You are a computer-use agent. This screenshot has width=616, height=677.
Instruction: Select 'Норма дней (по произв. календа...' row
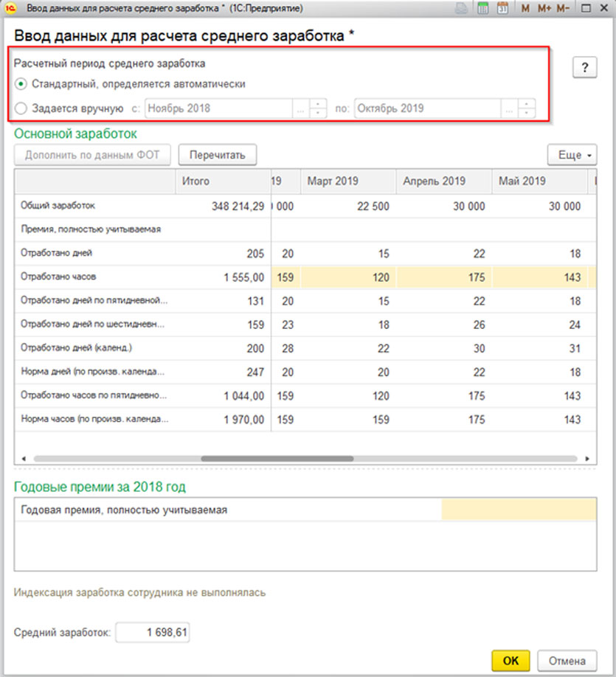92,372
